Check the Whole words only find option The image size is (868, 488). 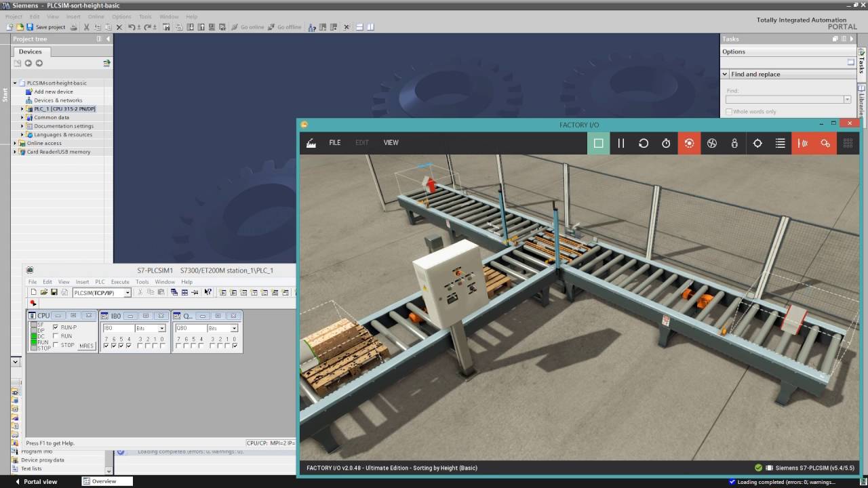[x=729, y=111]
